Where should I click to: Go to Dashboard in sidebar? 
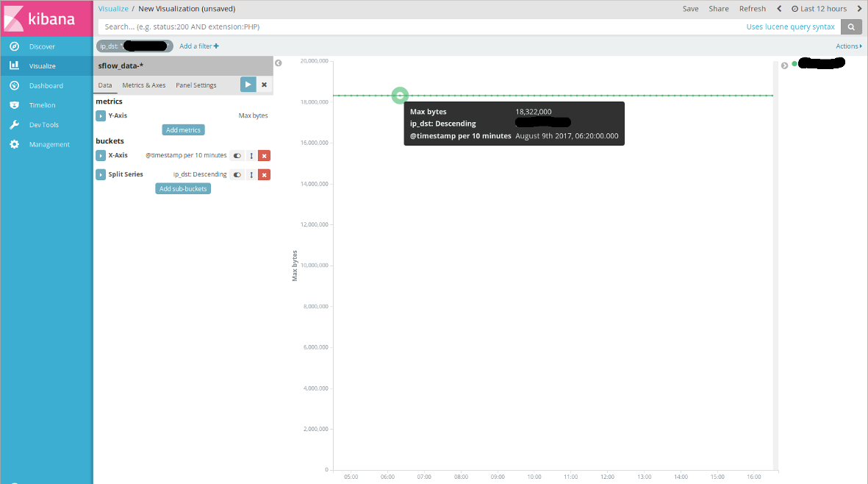pyautogui.click(x=46, y=86)
